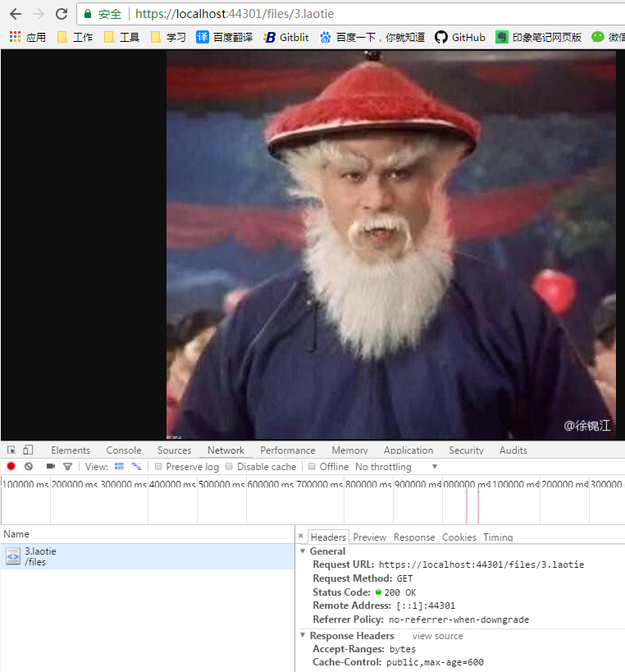This screenshot has width=625, height=672.
Task: Click the displayed GIF image
Action: 391,245
